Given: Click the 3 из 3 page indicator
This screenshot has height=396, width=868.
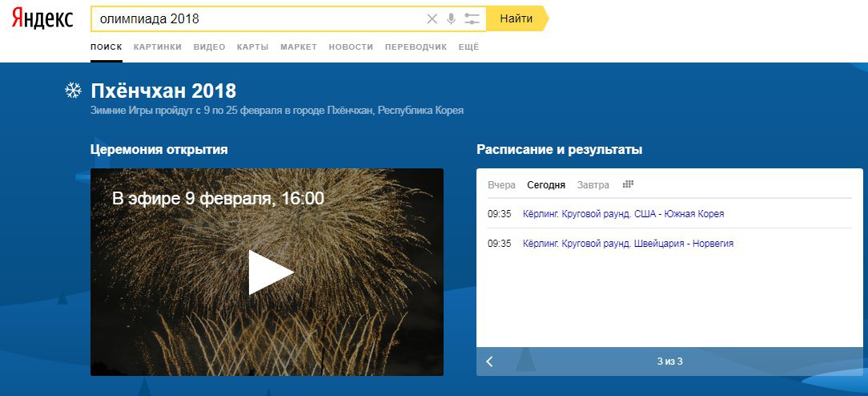Looking at the screenshot, I should tap(670, 362).
